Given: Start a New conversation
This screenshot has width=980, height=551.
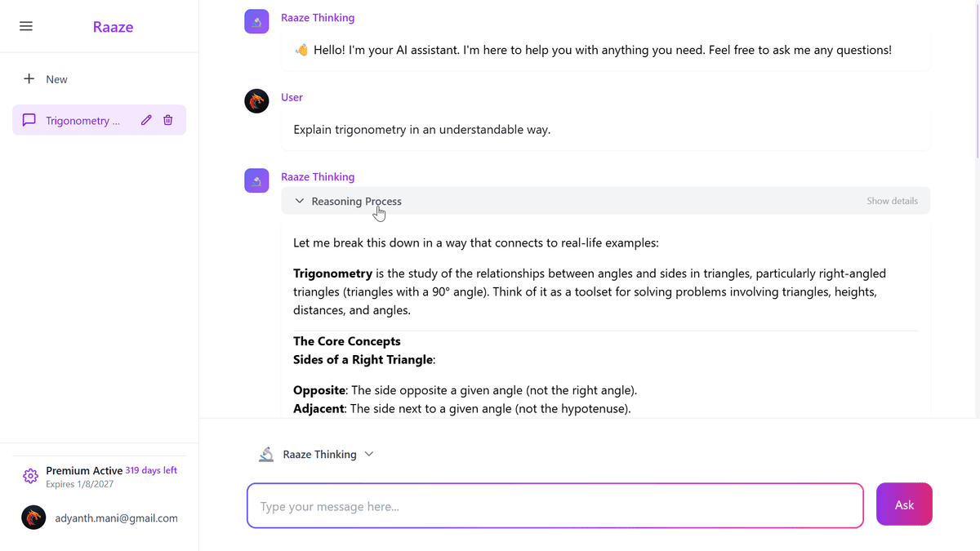Looking at the screenshot, I should click(45, 78).
